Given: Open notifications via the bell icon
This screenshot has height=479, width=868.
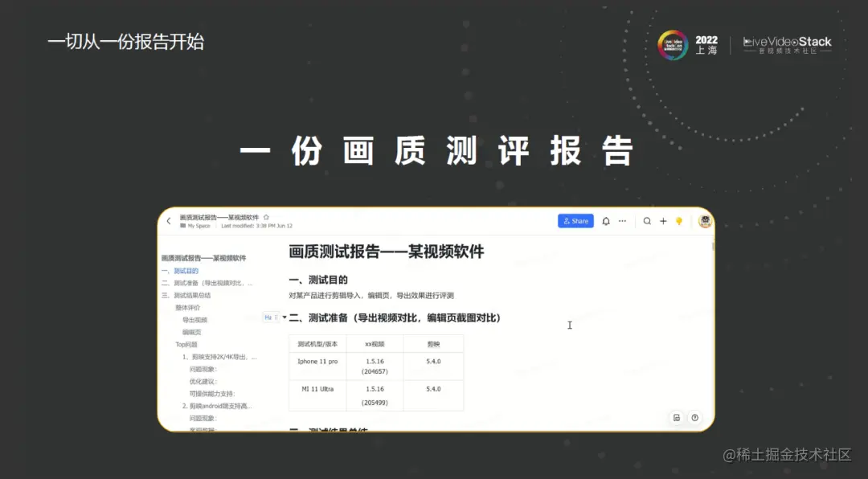Looking at the screenshot, I should (605, 221).
